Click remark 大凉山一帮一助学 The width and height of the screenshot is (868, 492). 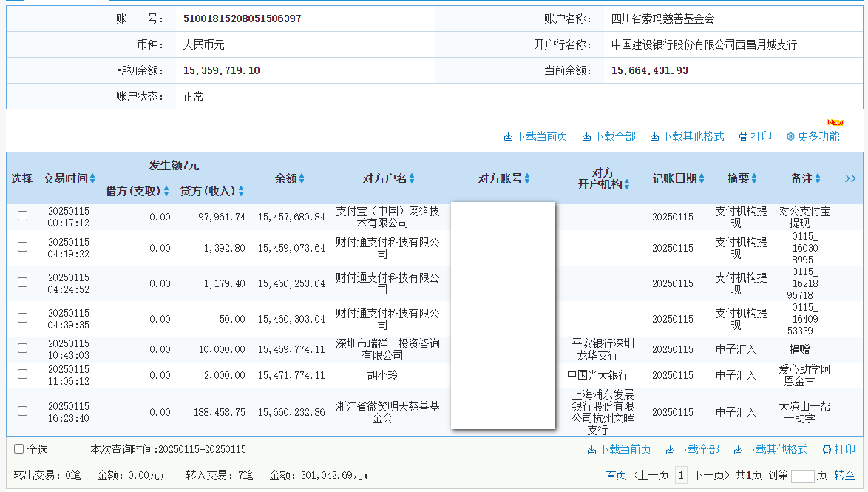(x=804, y=412)
